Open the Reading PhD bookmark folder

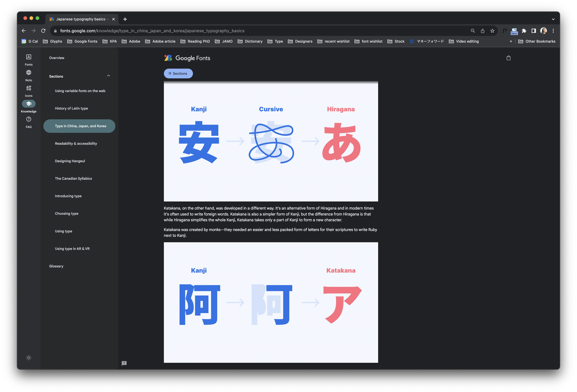[195, 41]
